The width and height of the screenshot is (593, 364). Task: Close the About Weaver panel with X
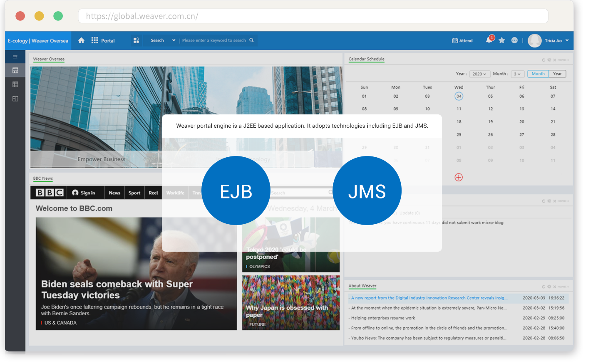[555, 287]
